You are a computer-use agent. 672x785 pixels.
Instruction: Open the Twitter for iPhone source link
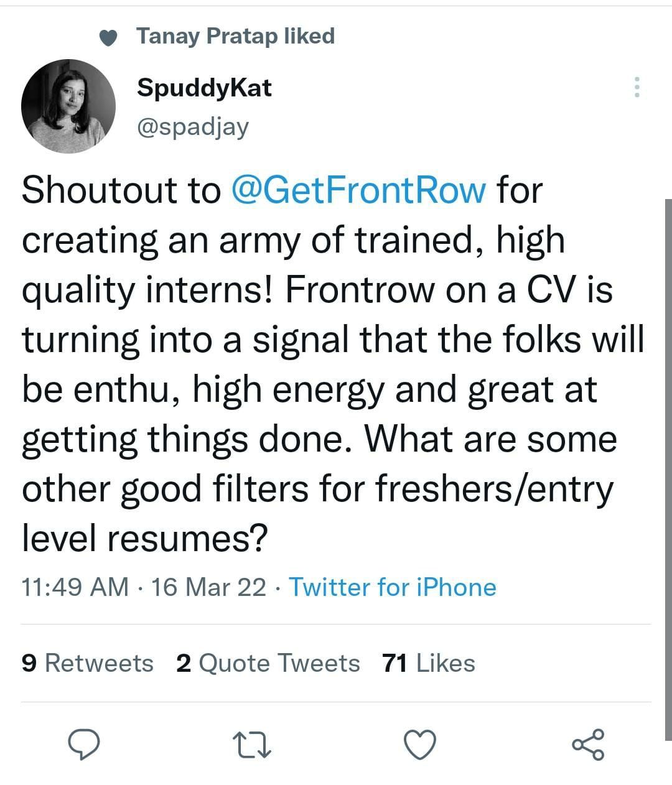pyautogui.click(x=393, y=587)
